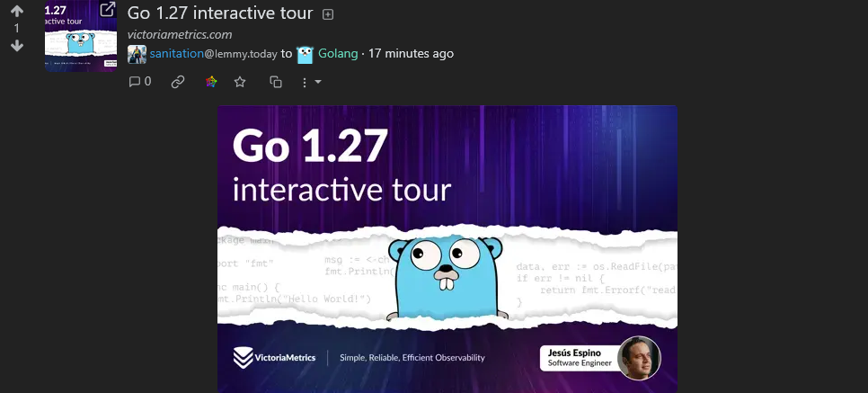
Task: Open the comments with count 0
Action: point(140,82)
